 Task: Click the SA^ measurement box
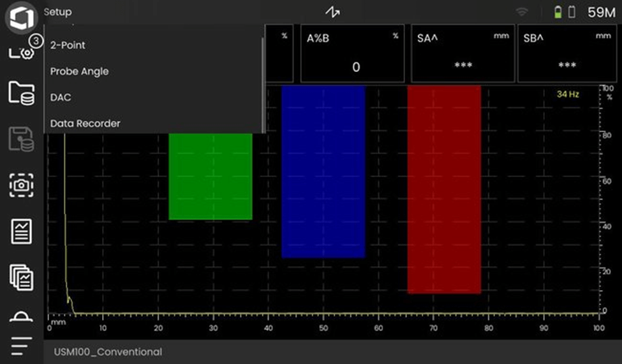[463, 55]
